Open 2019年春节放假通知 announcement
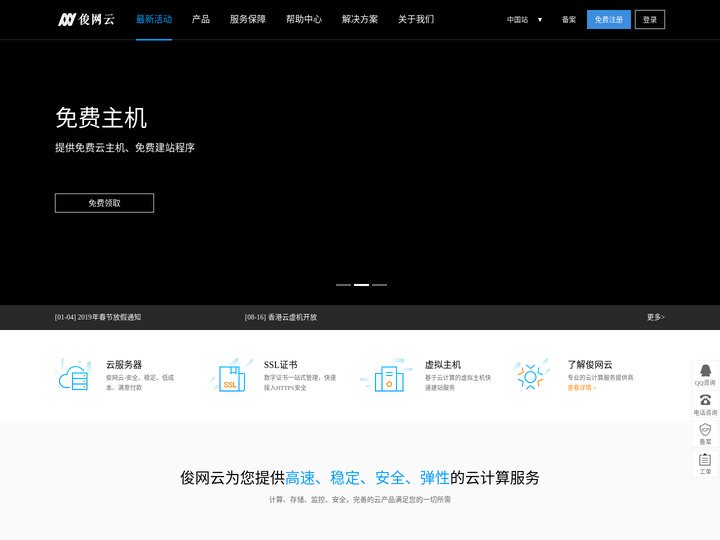This screenshot has height=540, width=720. (x=98, y=317)
